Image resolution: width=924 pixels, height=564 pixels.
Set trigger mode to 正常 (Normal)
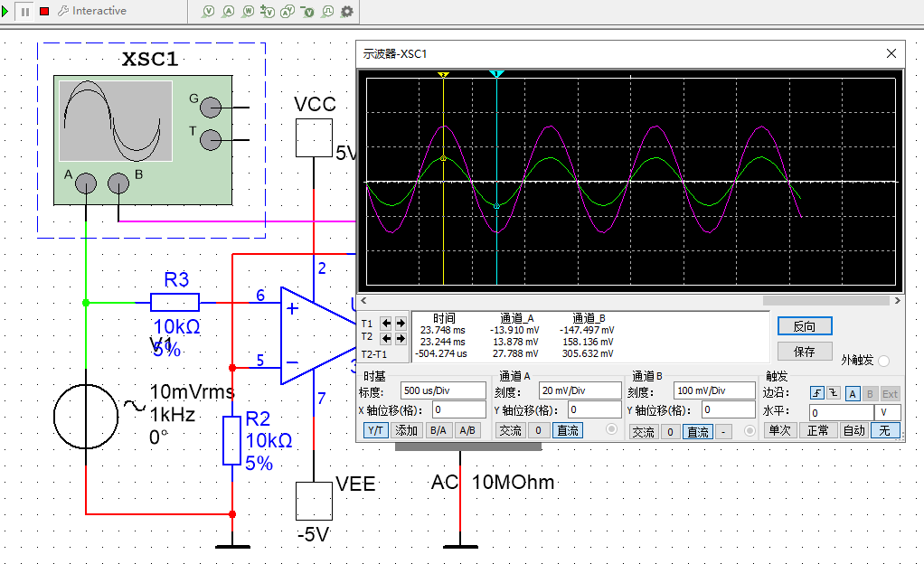coord(817,431)
